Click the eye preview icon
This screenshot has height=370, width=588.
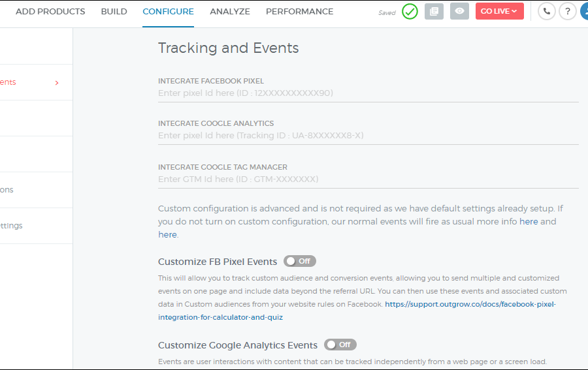(459, 12)
